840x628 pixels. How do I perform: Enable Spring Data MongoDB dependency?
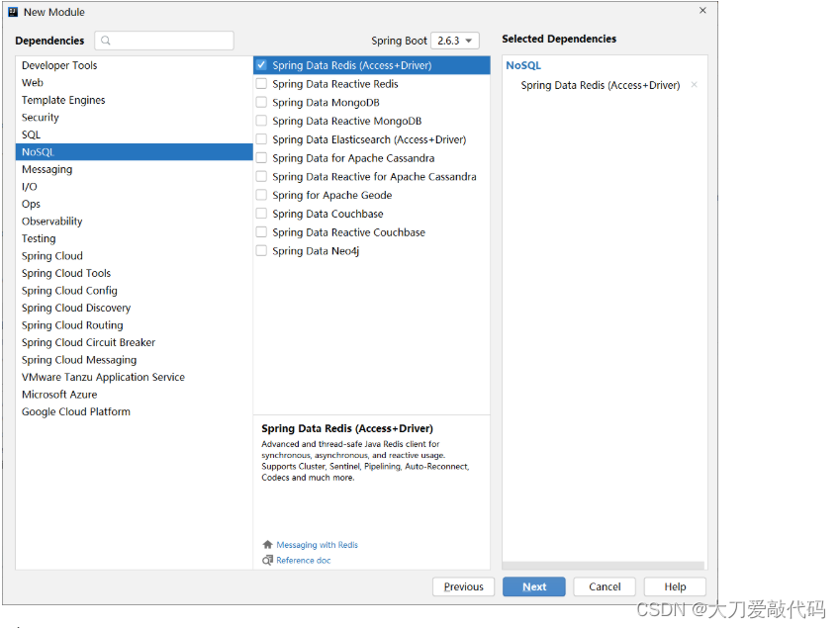click(261, 102)
